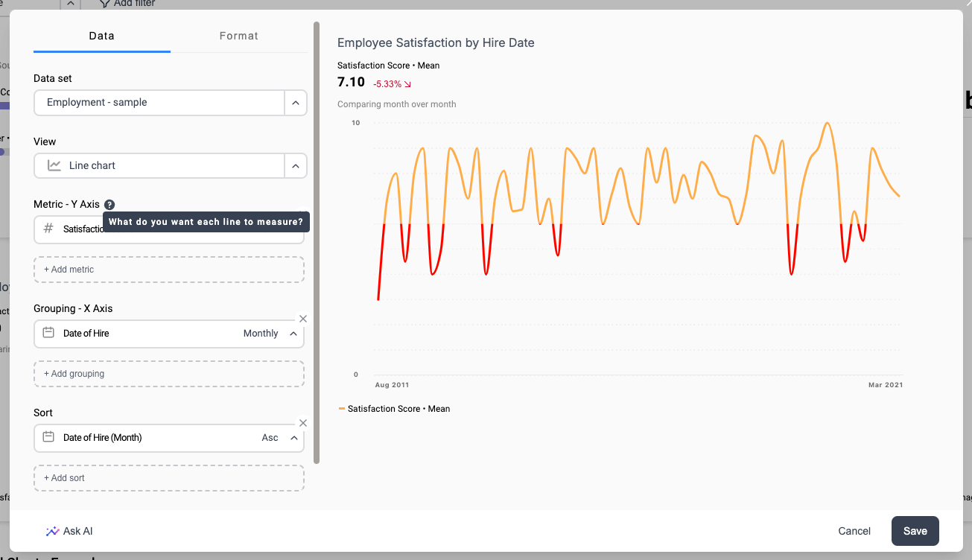
Task: Click the hash icon of Satisfaction metric
Action: (49, 229)
